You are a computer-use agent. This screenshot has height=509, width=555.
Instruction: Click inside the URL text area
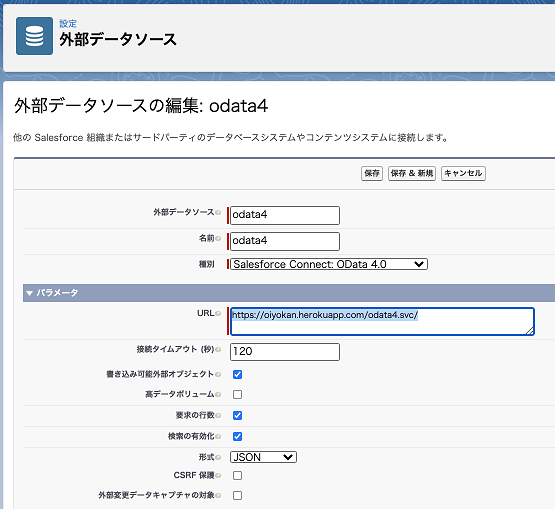point(382,321)
